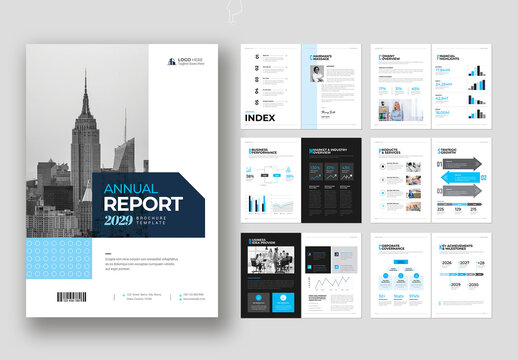The width and height of the screenshot is (518, 360).
Task: Open the Corporate Governance spread
Action: pyautogui.click(x=431, y=275)
